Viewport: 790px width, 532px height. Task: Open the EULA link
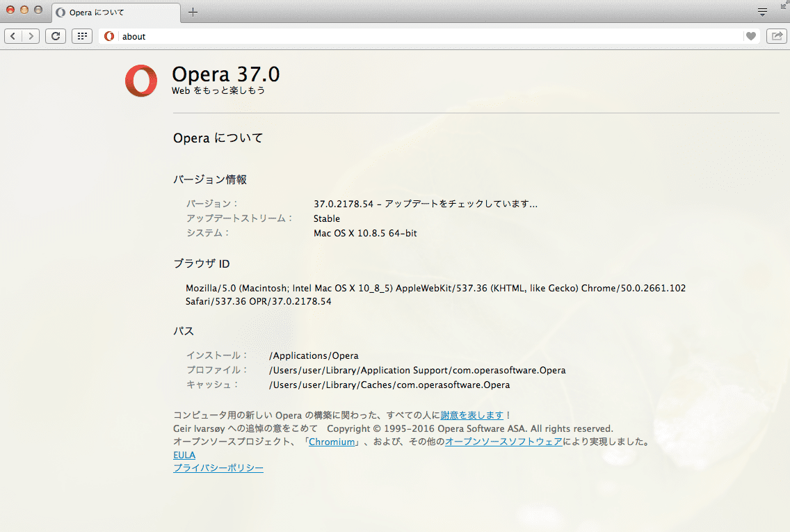click(184, 455)
